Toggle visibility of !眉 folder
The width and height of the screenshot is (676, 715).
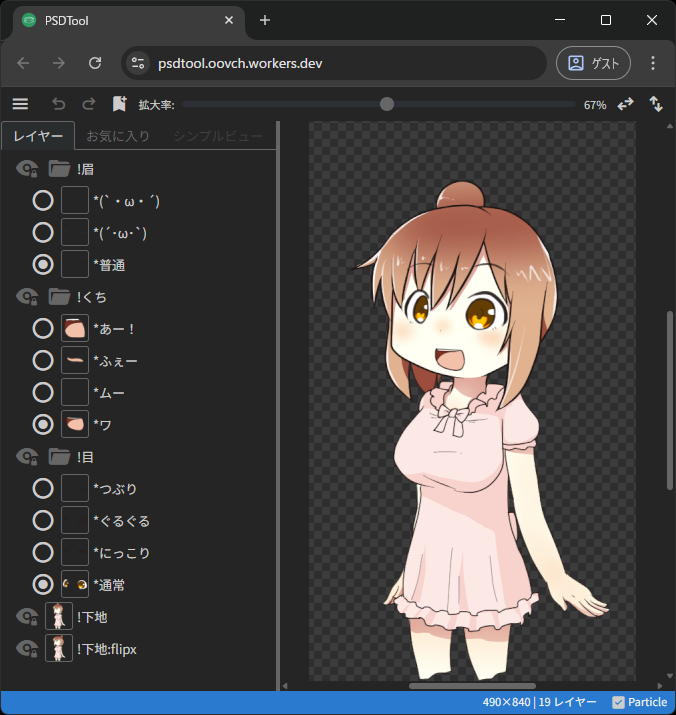tap(27, 169)
